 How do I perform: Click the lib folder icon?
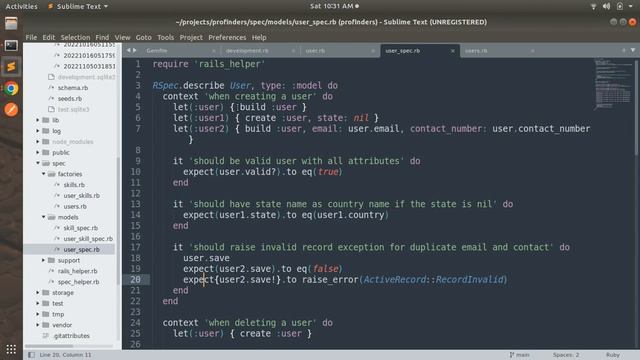(46, 120)
